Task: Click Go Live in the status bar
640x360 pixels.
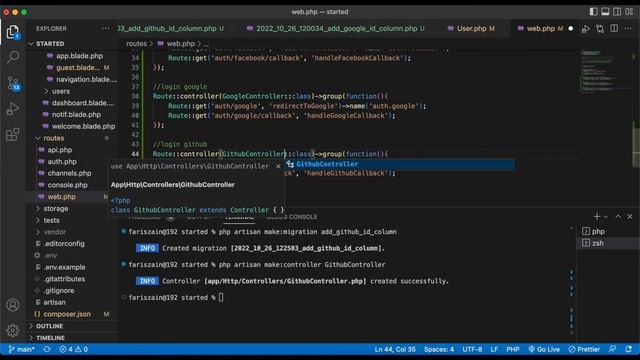Action: pyautogui.click(x=544, y=349)
